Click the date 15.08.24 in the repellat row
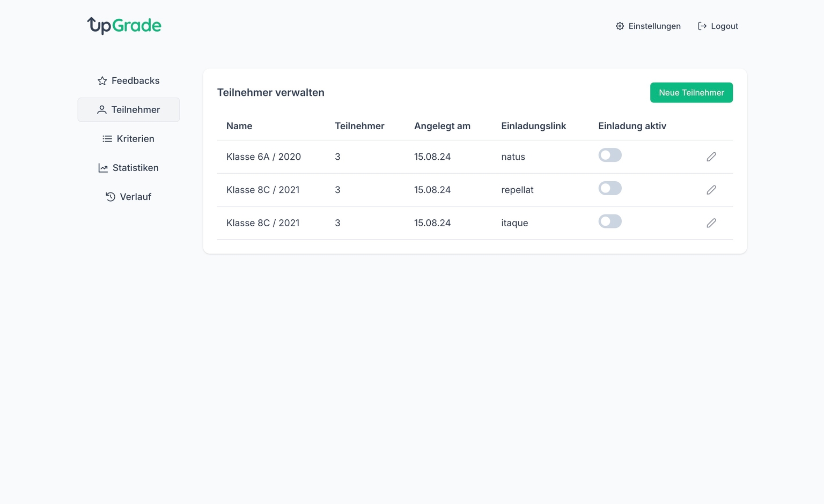 (x=432, y=190)
